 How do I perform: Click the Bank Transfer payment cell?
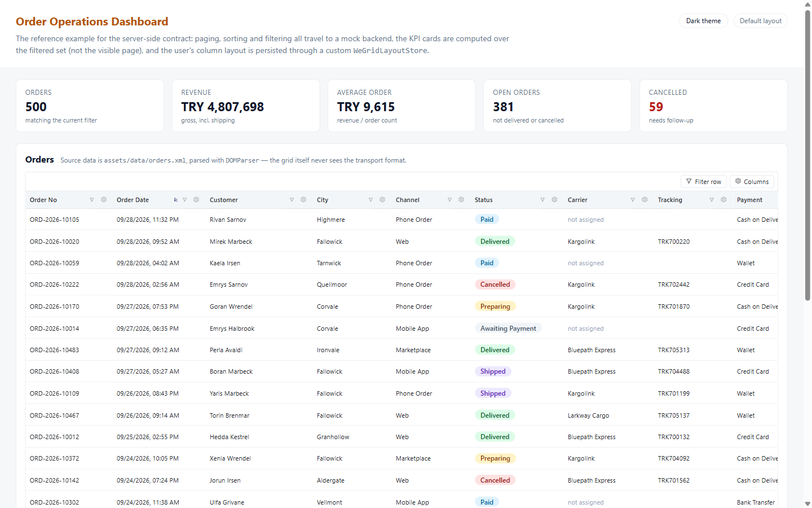coord(756,502)
